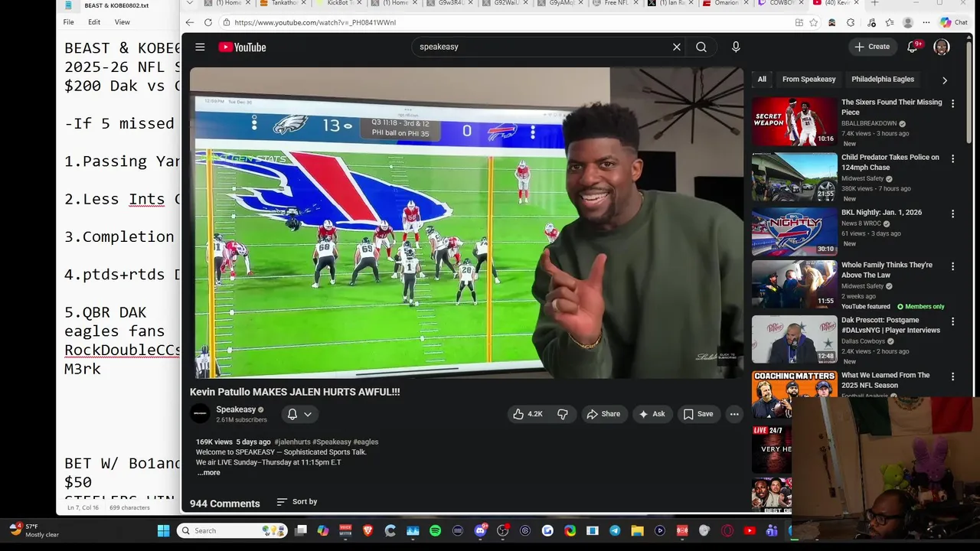Screen dimensions: 980x551
Task: Click the browser address bar URL
Action: [x=315, y=23]
